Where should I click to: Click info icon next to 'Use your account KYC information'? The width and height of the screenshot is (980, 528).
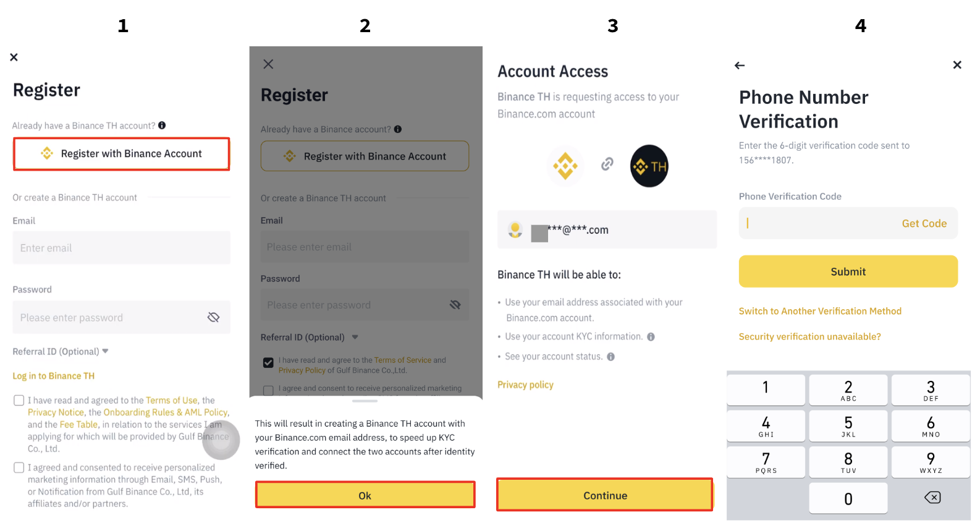coord(651,337)
